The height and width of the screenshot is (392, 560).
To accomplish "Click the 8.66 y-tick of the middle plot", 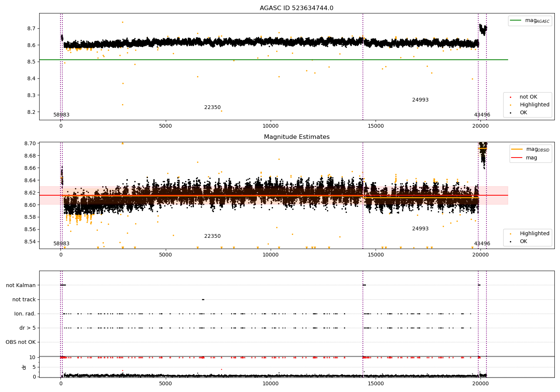I will point(30,168).
